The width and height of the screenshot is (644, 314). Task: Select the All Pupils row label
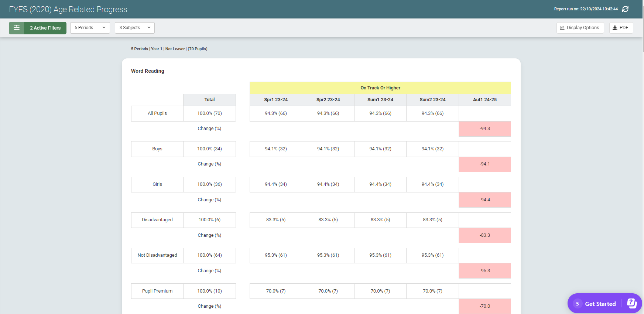(x=157, y=113)
